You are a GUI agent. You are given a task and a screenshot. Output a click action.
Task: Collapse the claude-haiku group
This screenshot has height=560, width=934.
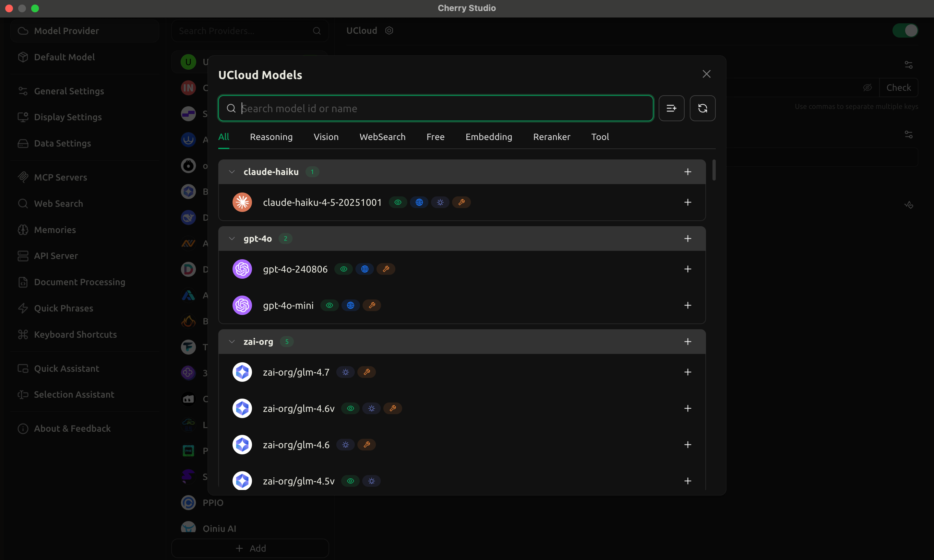232,172
